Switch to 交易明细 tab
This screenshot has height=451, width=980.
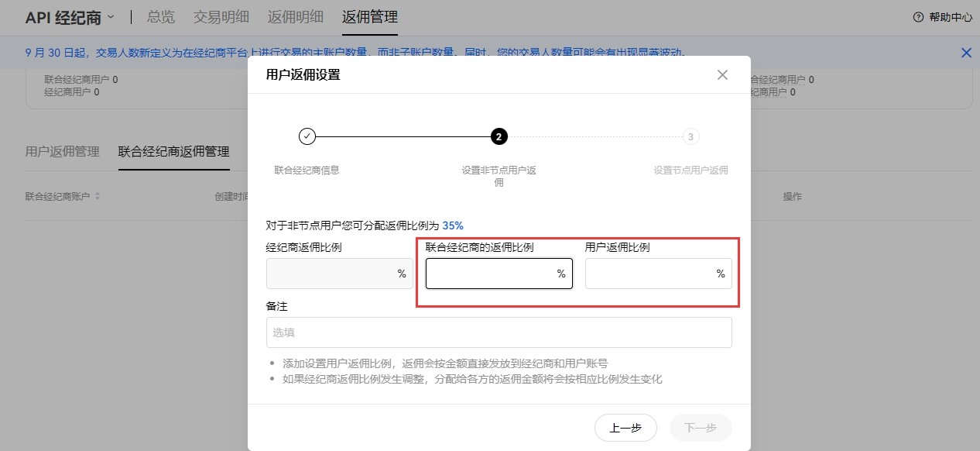coord(220,17)
